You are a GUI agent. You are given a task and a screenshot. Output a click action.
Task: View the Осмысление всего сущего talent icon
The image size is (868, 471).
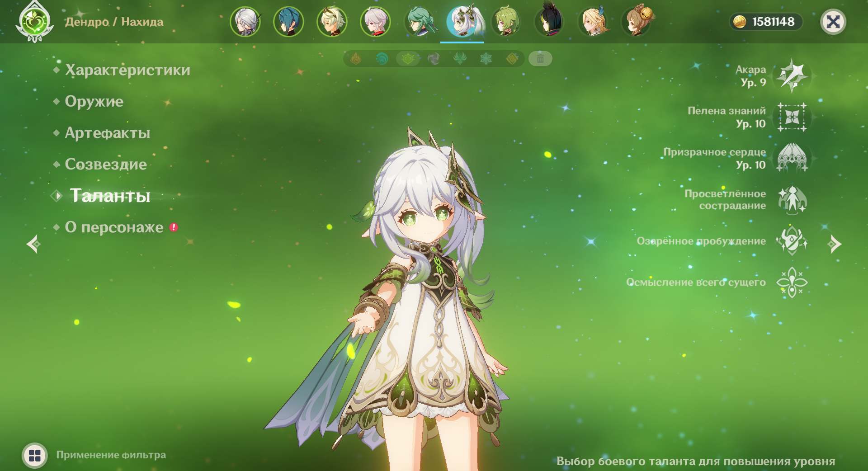coord(792,282)
